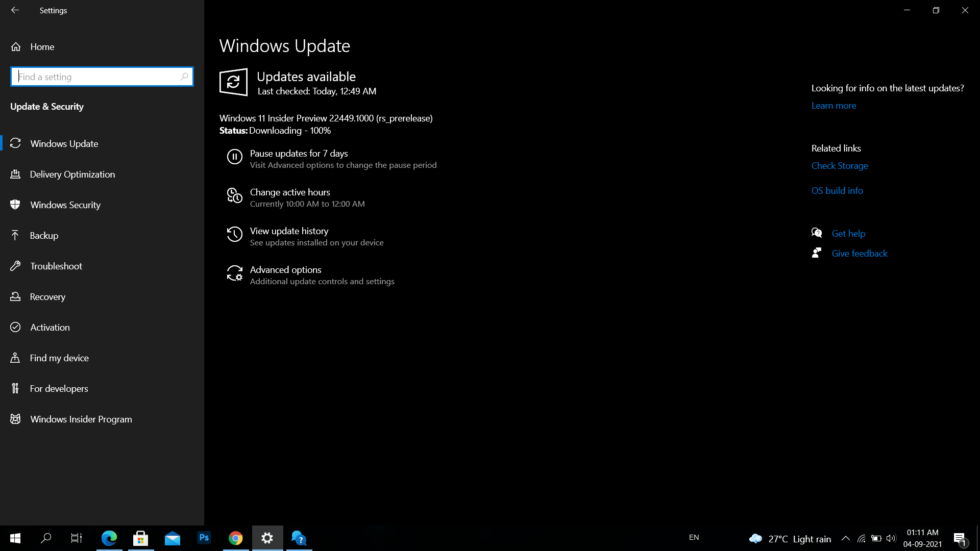Click the history icon for update history

[x=234, y=234]
